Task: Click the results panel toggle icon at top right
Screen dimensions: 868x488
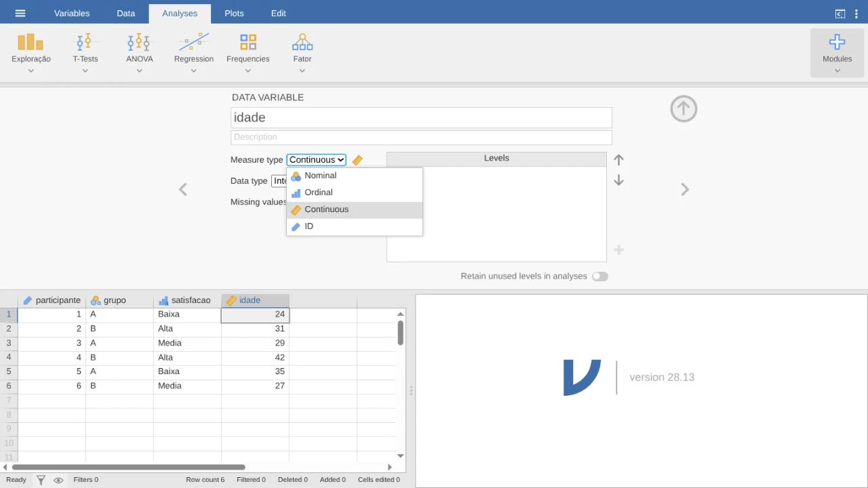Action: point(840,14)
